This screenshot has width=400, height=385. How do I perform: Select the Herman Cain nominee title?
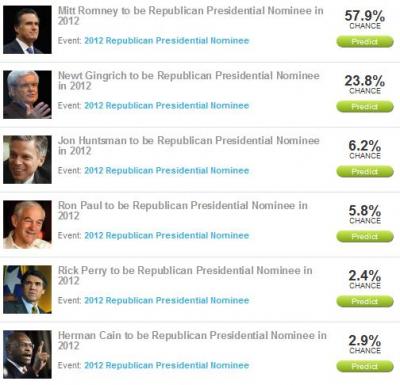pos(192,340)
